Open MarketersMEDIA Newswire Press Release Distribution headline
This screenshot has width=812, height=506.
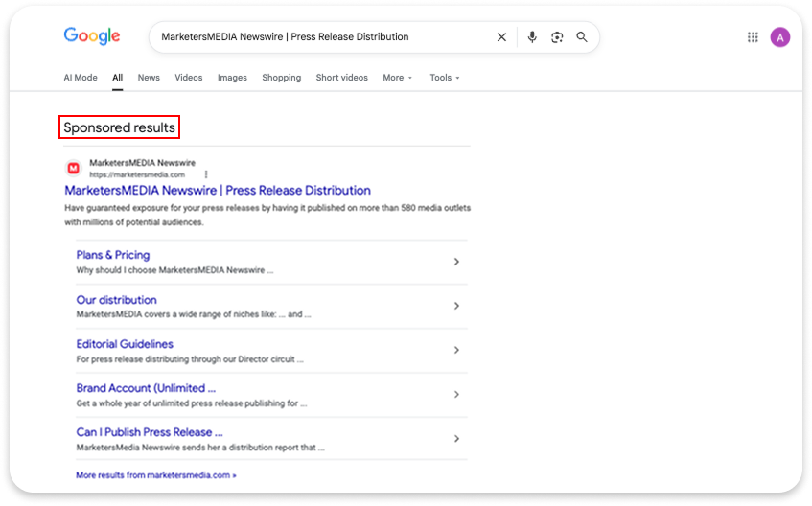pos(218,190)
